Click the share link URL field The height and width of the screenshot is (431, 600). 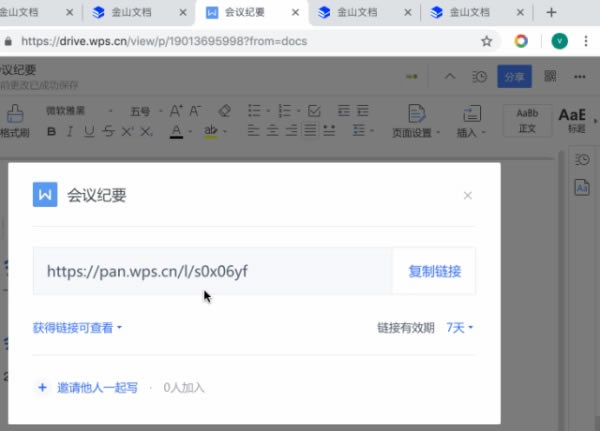coord(212,271)
